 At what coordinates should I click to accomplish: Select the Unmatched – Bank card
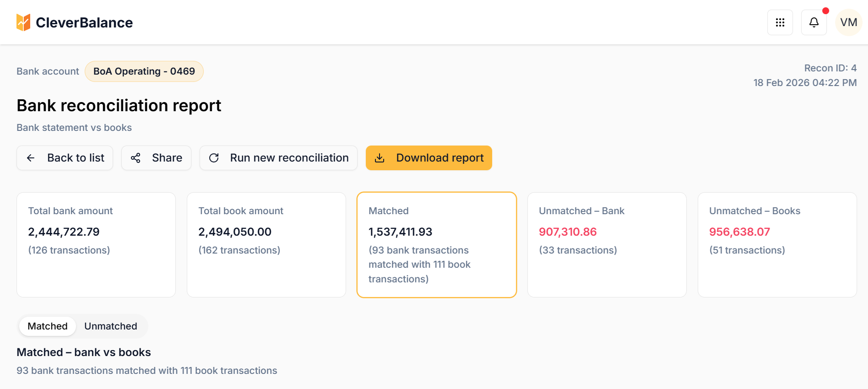click(x=607, y=245)
